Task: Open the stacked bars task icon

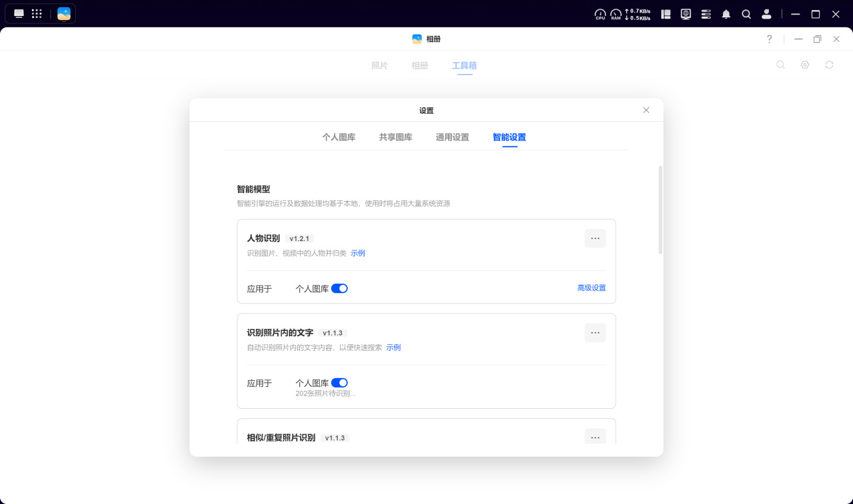Action: coord(706,14)
